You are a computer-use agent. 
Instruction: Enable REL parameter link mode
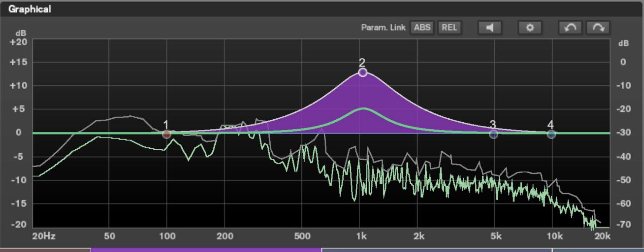click(449, 28)
